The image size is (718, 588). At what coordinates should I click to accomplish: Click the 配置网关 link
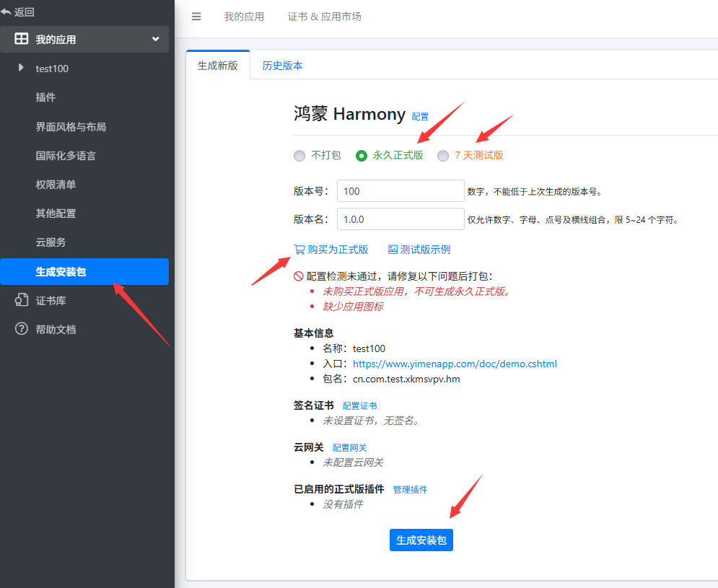point(349,447)
